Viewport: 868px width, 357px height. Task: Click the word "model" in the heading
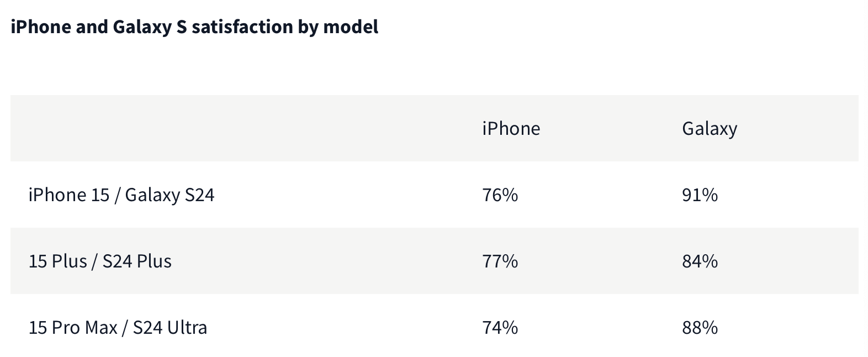351,27
